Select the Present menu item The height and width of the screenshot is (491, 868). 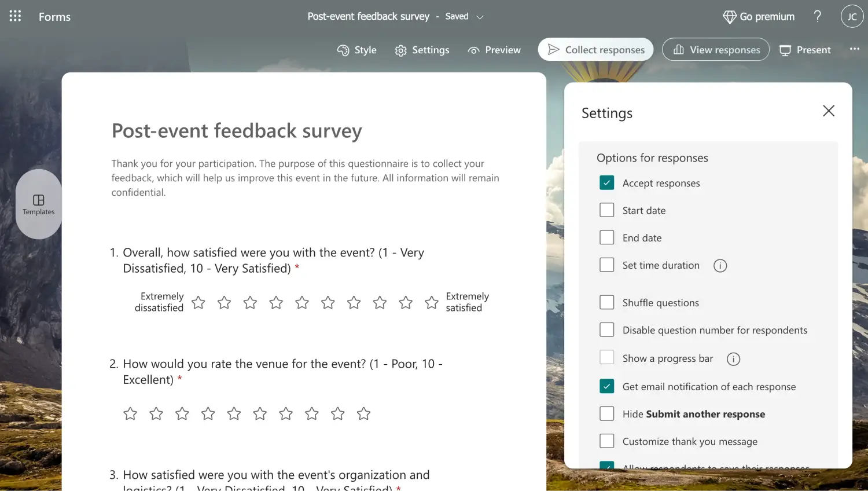805,50
